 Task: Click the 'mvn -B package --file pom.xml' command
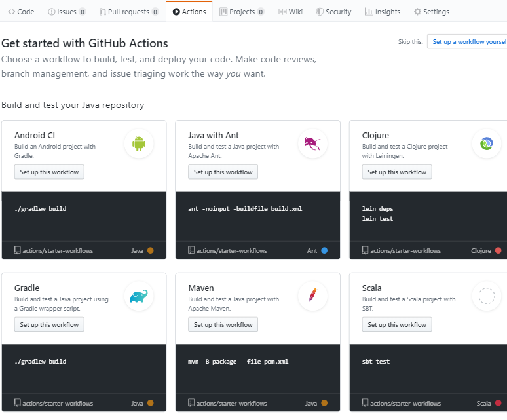(x=238, y=362)
